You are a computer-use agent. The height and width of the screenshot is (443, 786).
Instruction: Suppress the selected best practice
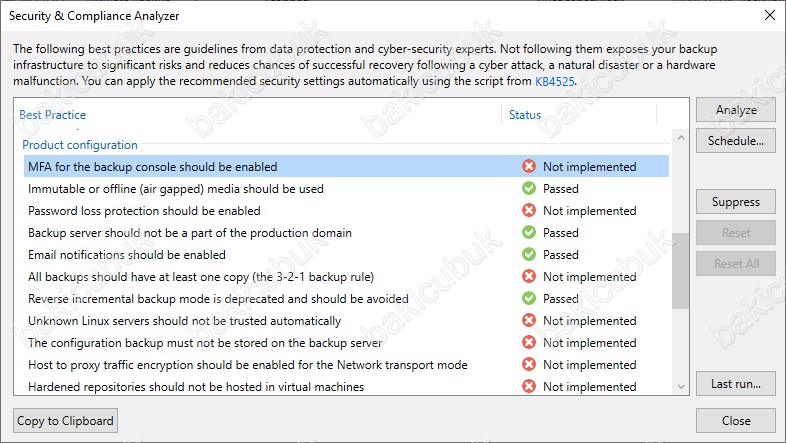[735, 202]
